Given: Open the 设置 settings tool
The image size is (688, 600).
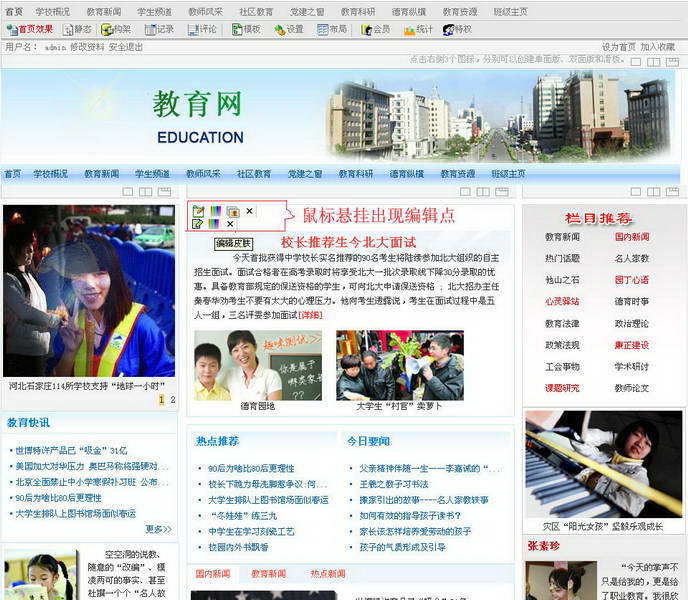Looking at the screenshot, I should click(289, 29).
